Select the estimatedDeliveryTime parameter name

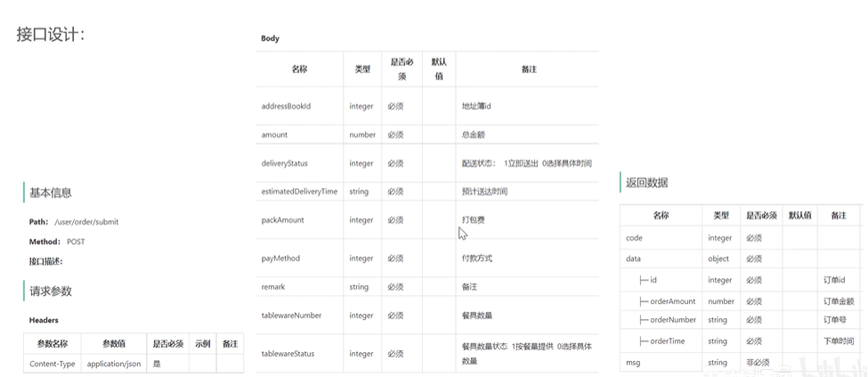299,192
